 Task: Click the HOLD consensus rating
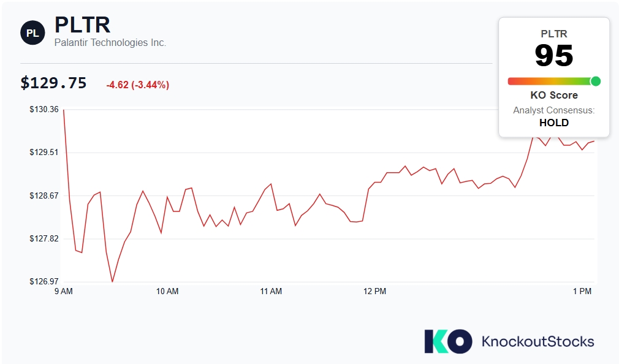coord(554,123)
